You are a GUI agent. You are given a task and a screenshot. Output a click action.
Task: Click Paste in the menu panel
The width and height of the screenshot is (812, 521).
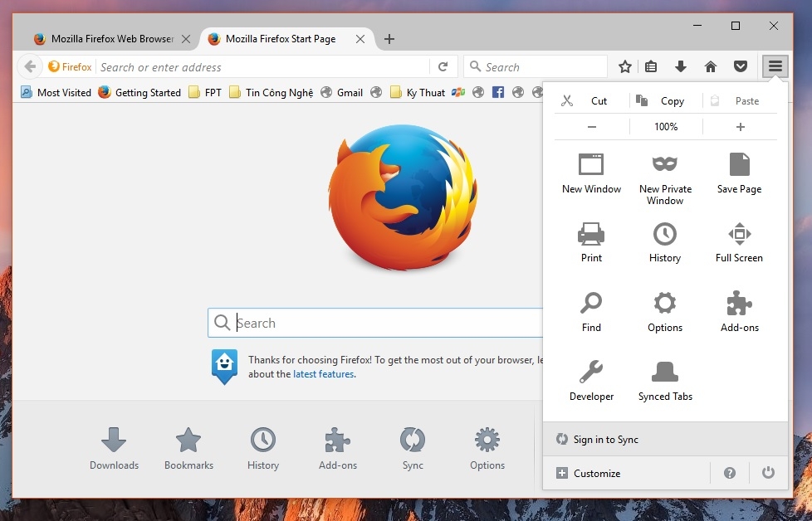click(x=740, y=101)
